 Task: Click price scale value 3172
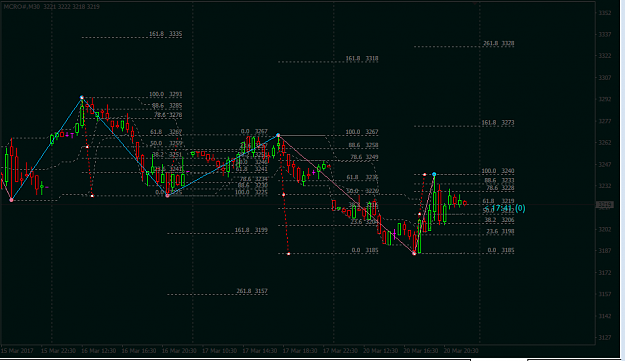point(605,273)
